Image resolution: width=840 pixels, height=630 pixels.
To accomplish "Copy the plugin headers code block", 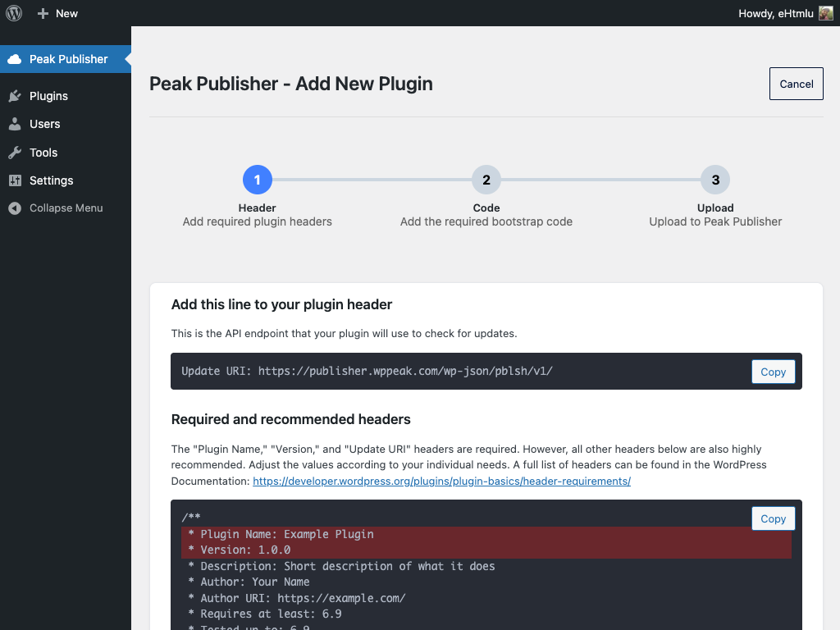I will pyautogui.click(x=773, y=518).
